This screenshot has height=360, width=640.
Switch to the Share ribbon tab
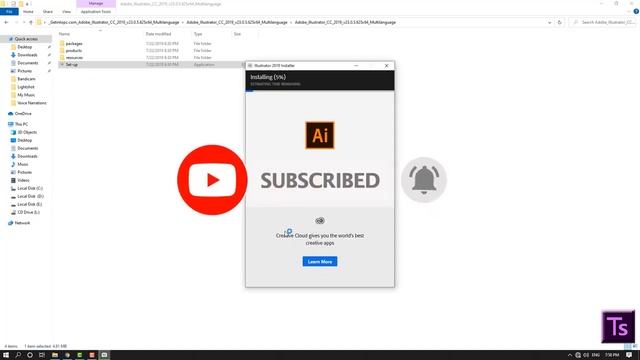48,11
